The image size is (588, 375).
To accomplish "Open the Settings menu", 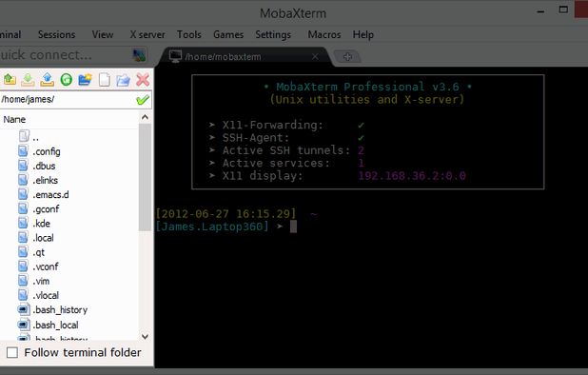I will [273, 34].
